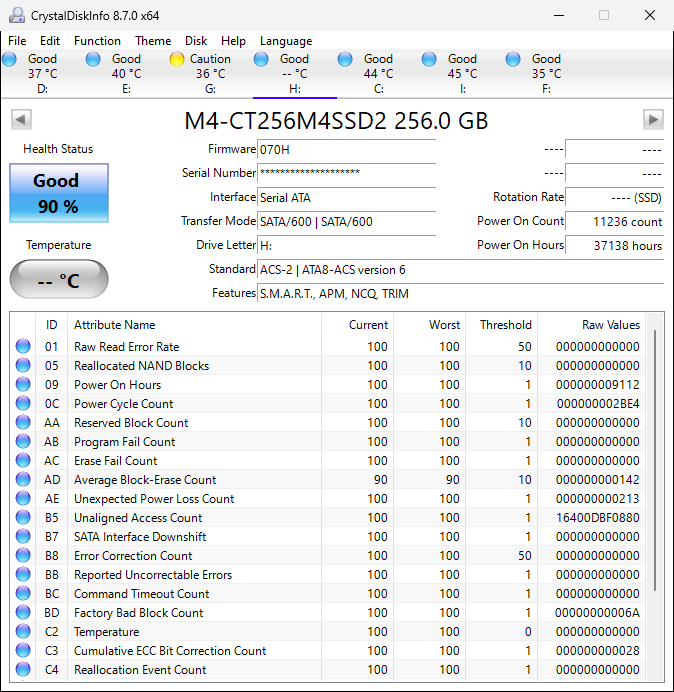Click status orb for Temperature attribute C2
This screenshot has height=692, width=674.
23,631
